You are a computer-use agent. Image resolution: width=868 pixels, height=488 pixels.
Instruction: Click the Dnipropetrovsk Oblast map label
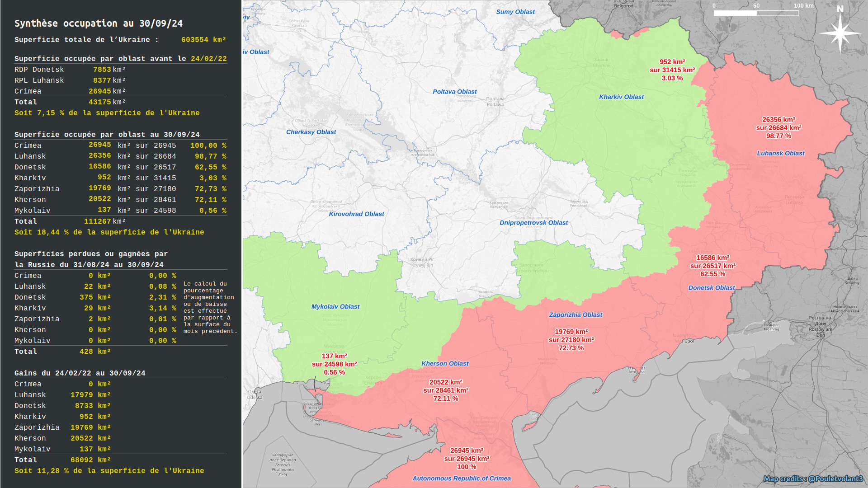click(x=533, y=223)
